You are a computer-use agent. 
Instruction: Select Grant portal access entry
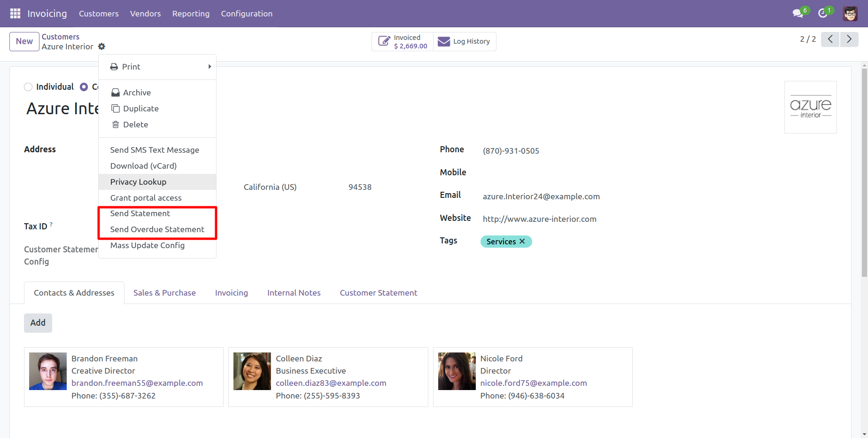pos(157,198)
